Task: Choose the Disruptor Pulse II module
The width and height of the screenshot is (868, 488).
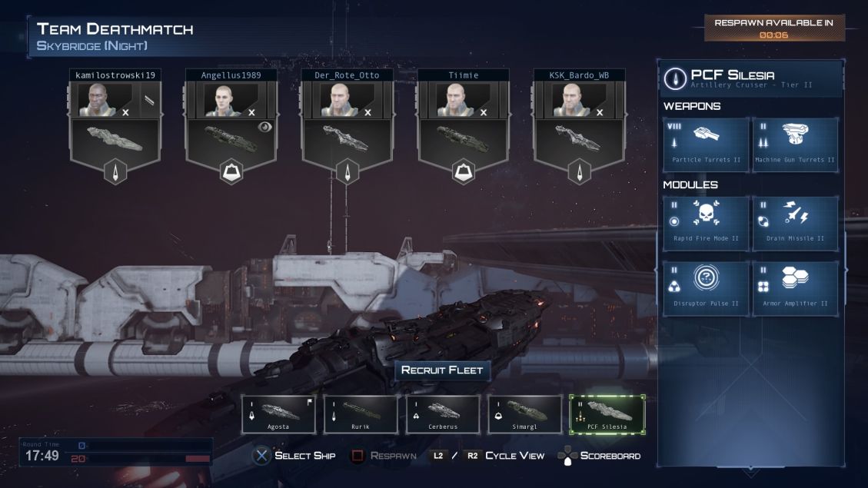Action: coord(706,289)
